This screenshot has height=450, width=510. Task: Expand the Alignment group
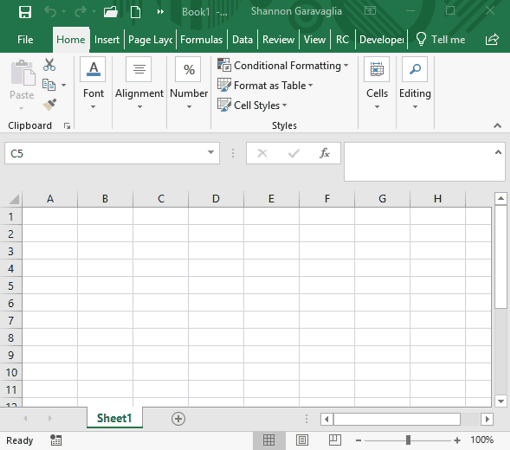(139, 83)
